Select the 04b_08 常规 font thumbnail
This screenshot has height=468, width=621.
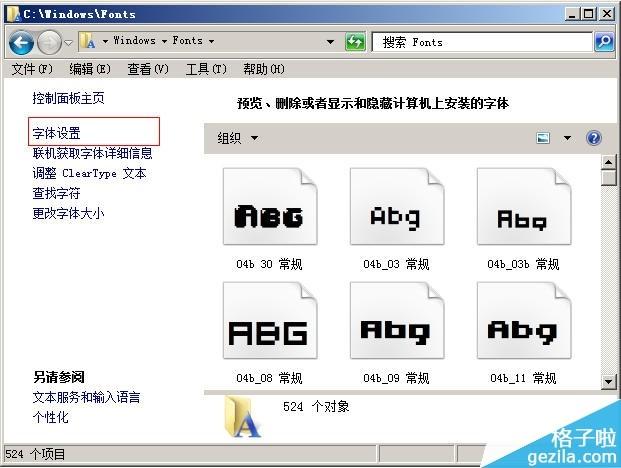[x=270, y=321]
